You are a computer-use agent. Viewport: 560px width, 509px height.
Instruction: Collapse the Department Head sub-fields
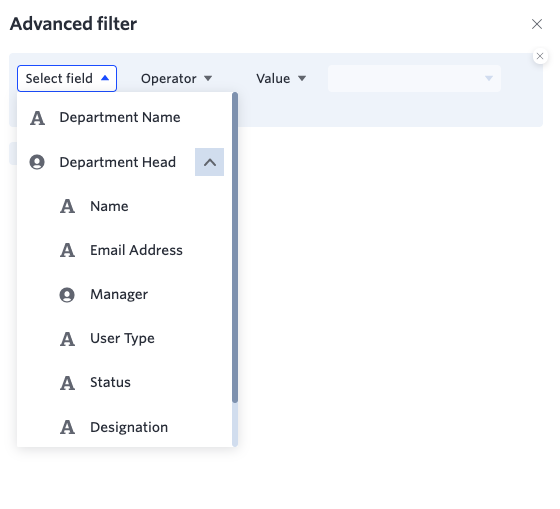[x=210, y=162]
